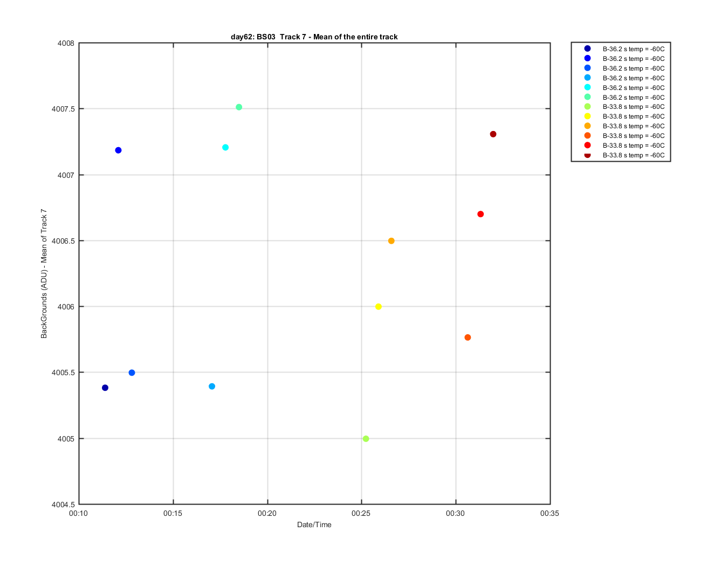Click the 4005 y-axis tick label
728x566 pixels.
66,439
